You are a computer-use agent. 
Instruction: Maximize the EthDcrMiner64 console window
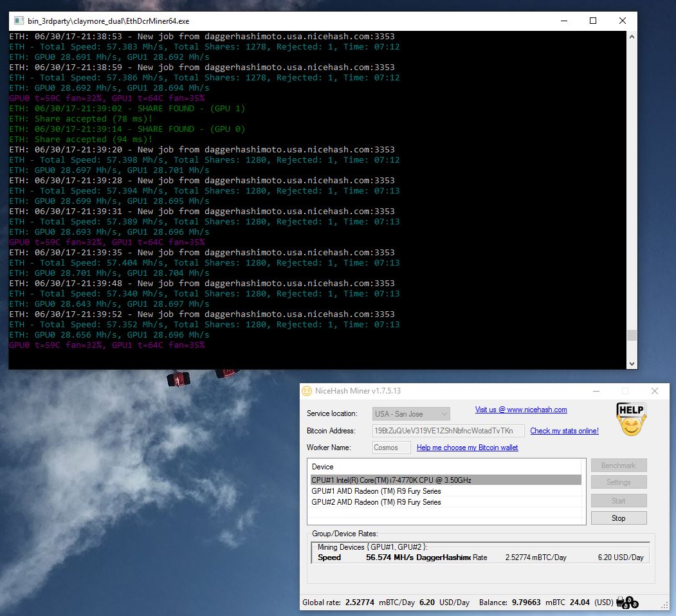click(593, 21)
